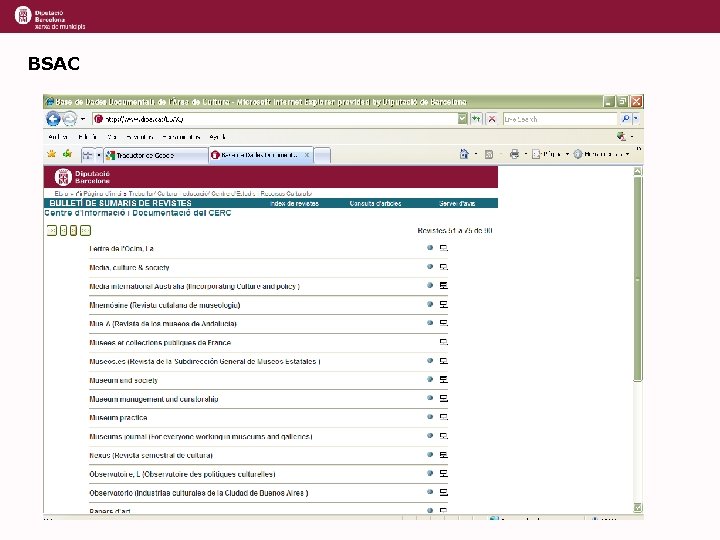Click the page scrollbar down arrow
Screen dimensions: 720x540
(637, 507)
